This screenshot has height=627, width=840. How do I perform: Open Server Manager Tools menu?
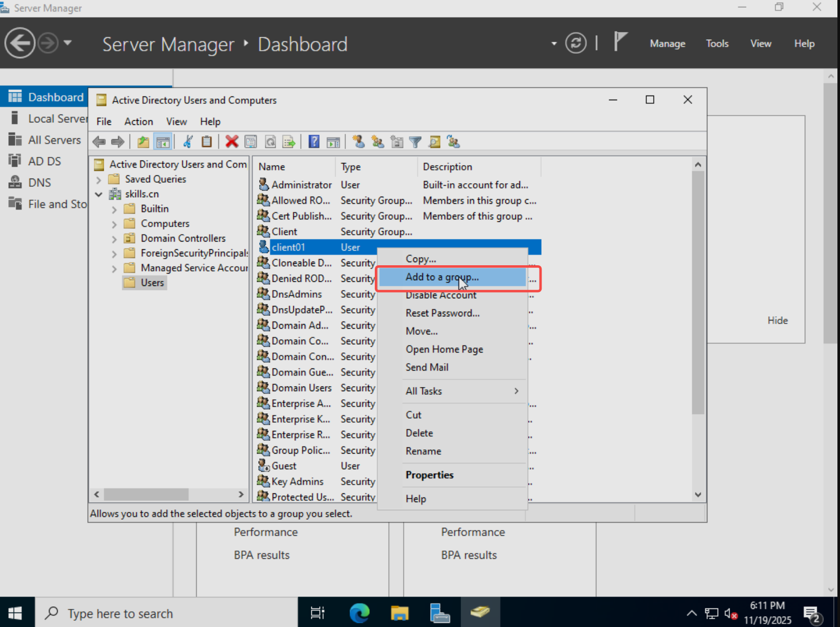click(717, 44)
